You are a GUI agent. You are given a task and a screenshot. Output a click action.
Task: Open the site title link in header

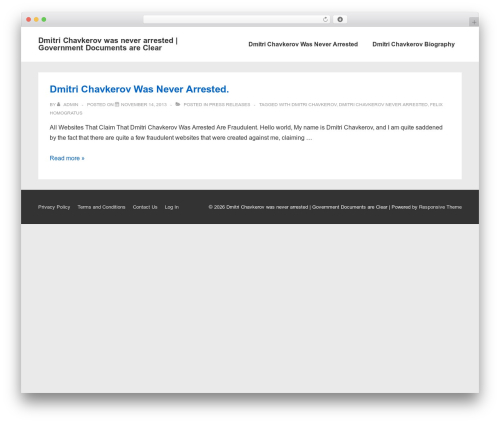tap(108, 44)
